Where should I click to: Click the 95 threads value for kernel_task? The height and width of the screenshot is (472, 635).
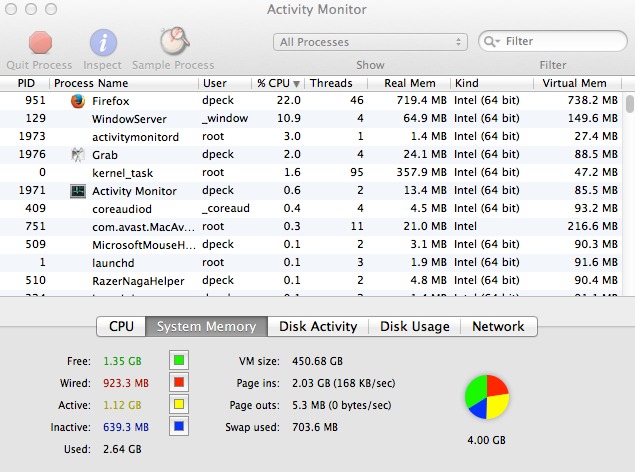(357, 172)
